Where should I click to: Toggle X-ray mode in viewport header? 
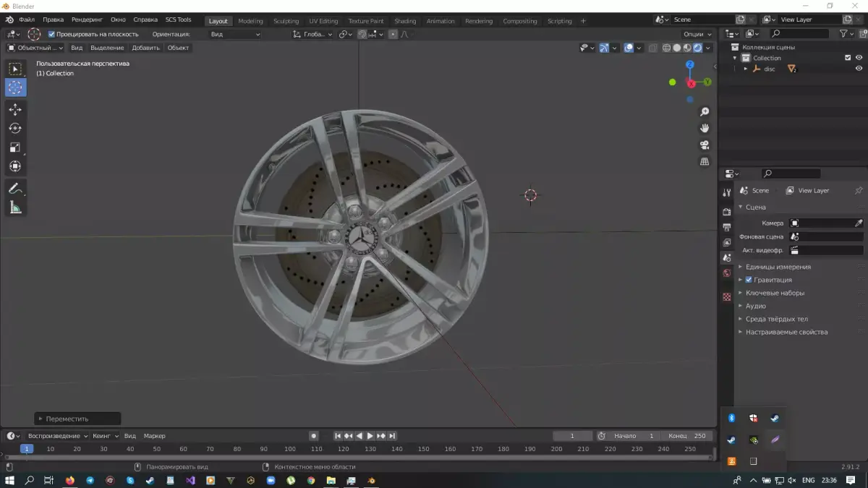click(652, 48)
